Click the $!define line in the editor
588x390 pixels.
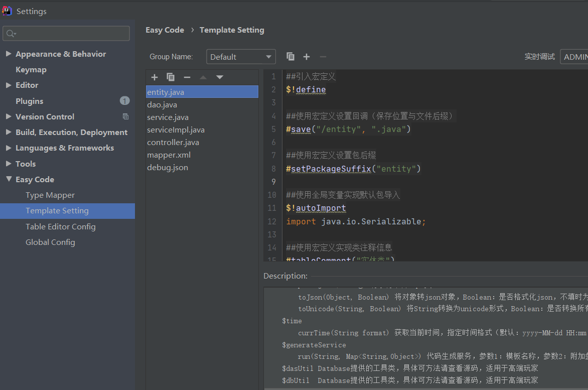[x=306, y=90]
